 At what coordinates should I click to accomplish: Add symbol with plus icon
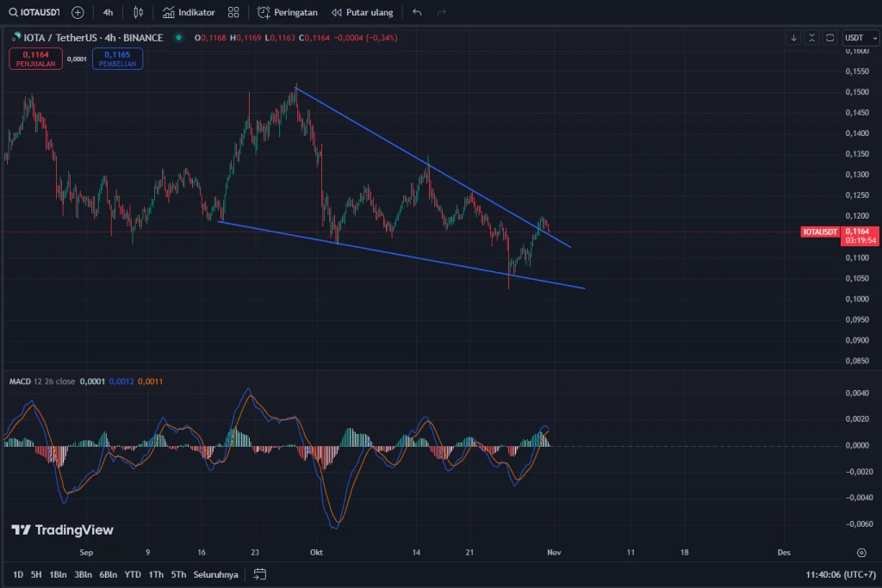78,12
